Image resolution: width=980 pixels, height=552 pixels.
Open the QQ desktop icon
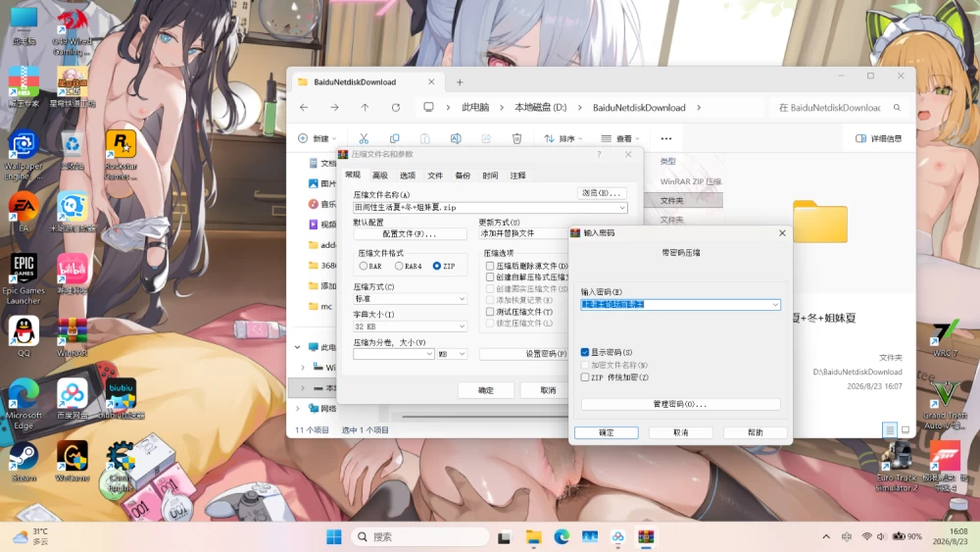(24, 336)
